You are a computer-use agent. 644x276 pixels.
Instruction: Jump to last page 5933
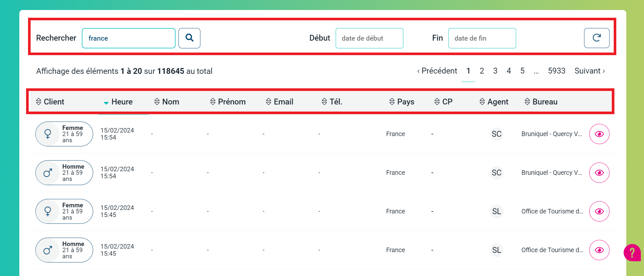pos(556,71)
